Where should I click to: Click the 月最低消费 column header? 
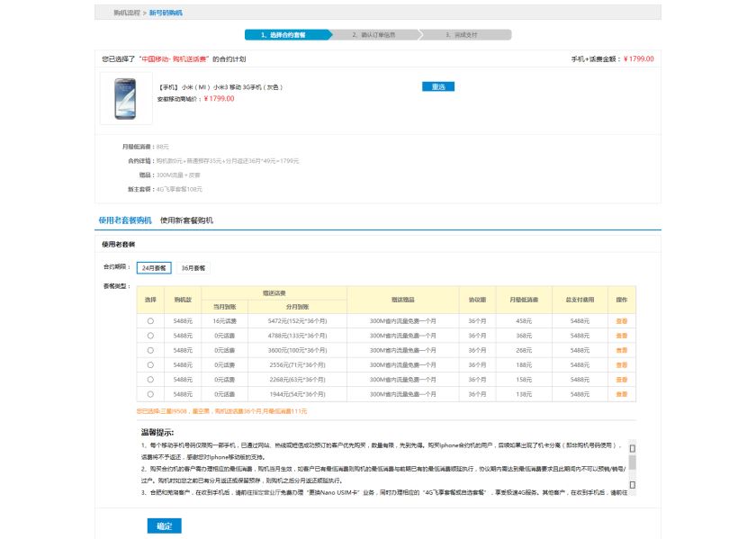click(x=524, y=300)
